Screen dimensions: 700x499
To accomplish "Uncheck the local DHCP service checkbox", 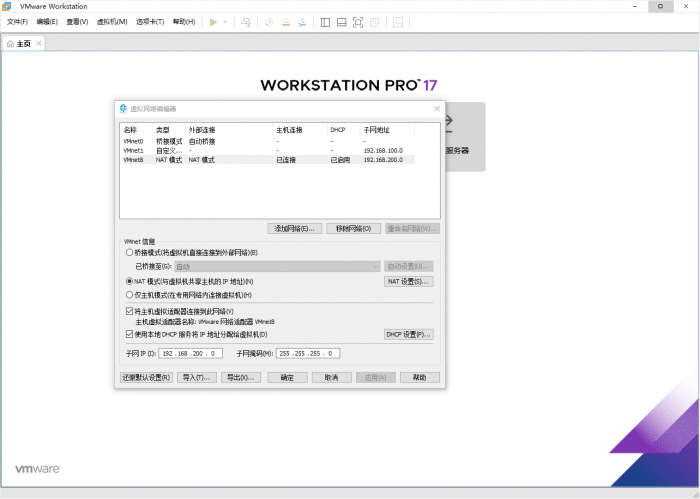I will point(129,334).
